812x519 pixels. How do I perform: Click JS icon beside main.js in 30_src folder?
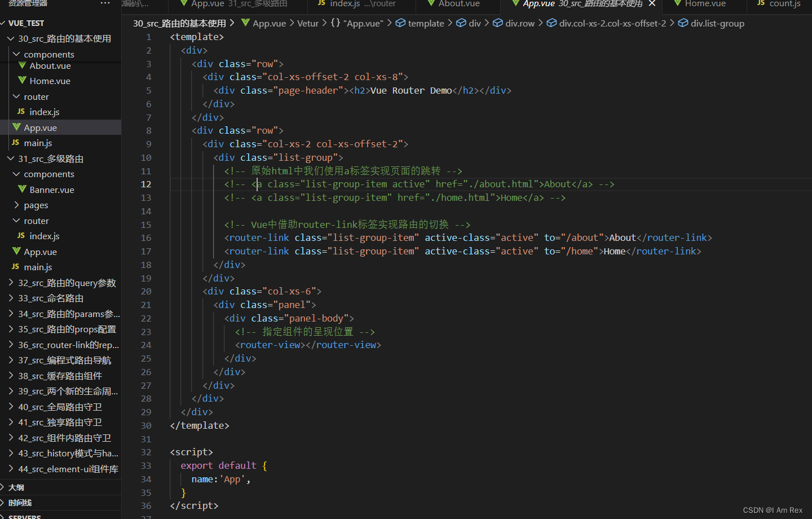tap(15, 143)
